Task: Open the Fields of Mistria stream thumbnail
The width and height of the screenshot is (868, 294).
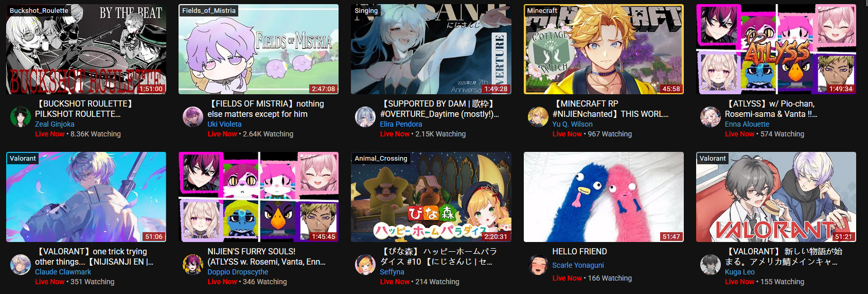Action: pos(258,49)
